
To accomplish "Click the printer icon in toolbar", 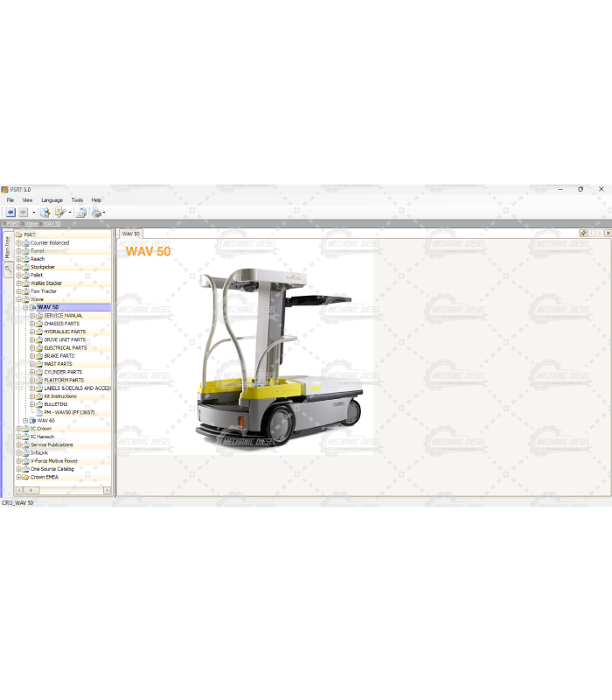I will coord(95,213).
